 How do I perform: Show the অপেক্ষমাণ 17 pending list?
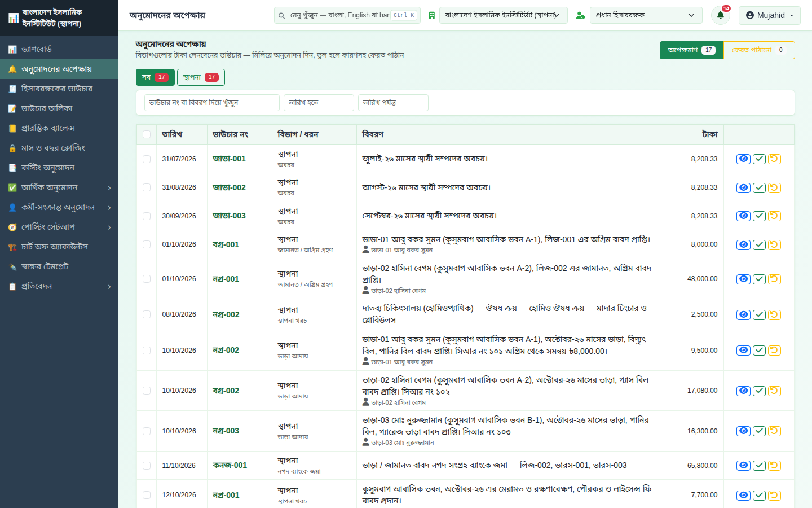click(692, 50)
